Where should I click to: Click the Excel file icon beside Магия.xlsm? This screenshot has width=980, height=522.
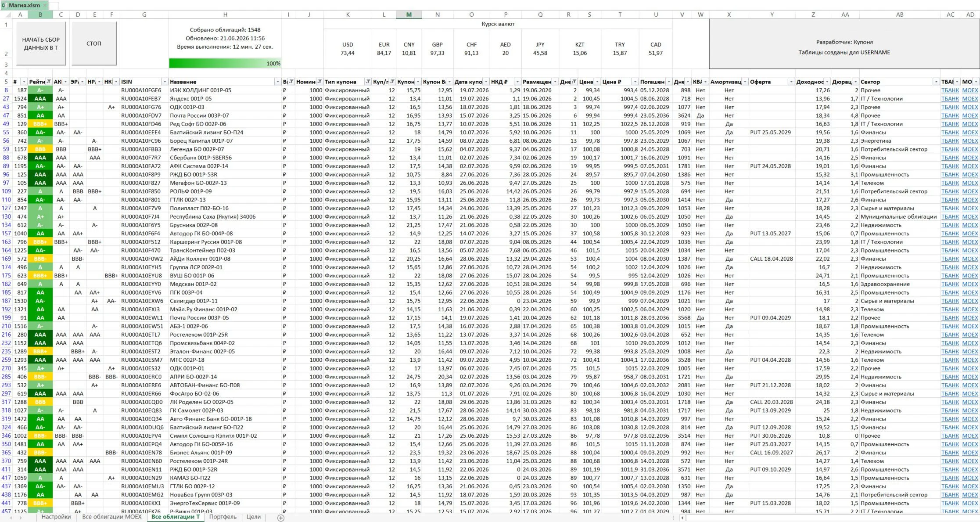click(x=4, y=5)
